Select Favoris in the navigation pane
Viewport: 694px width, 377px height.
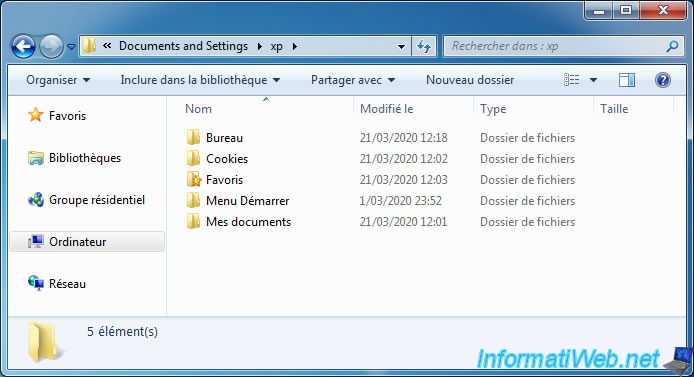67,116
